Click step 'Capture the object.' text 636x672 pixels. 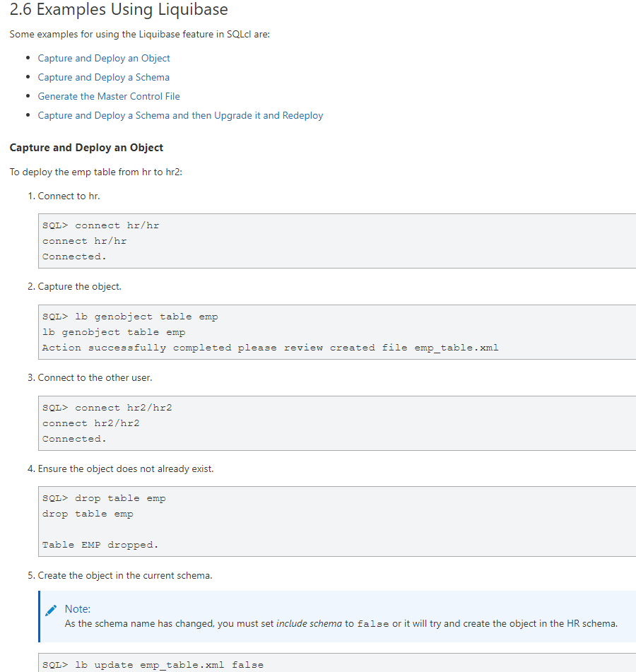click(80, 287)
